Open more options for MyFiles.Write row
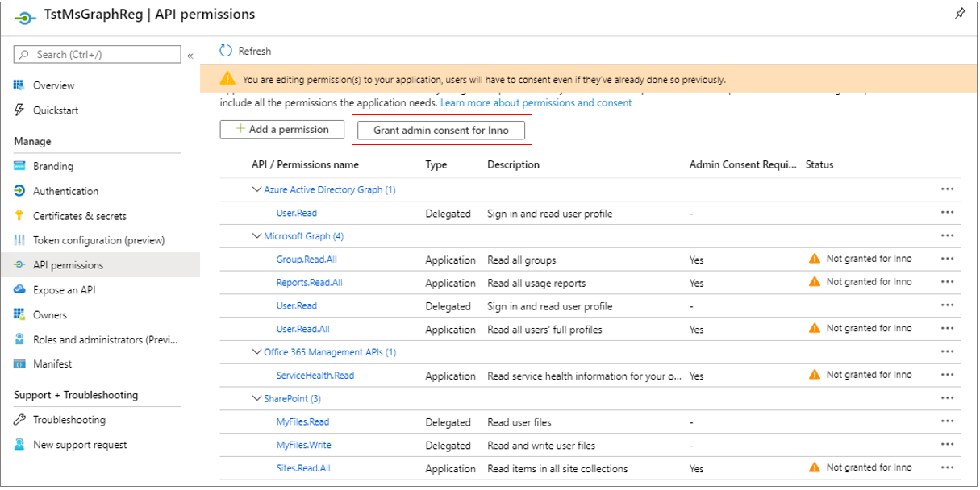This screenshot has width=980, height=490. pyautogui.click(x=947, y=445)
